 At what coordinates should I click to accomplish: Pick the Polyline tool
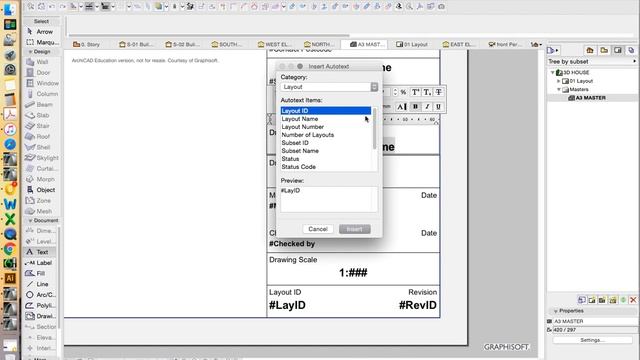click(x=41, y=305)
